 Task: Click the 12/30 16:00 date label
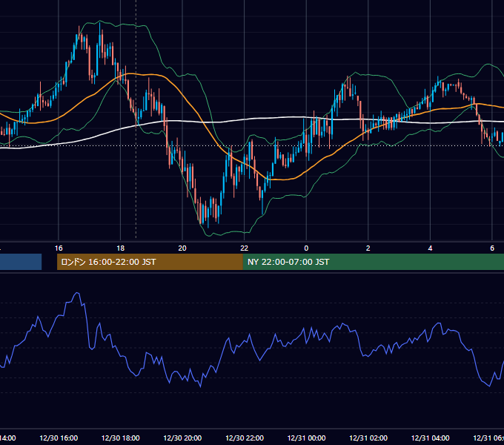[59, 438]
